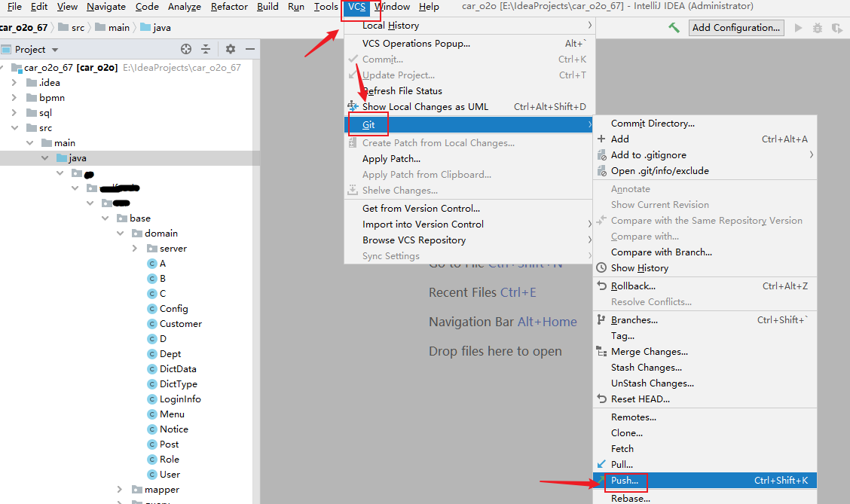Choose Commit Directory in Git submenu

tap(705, 123)
